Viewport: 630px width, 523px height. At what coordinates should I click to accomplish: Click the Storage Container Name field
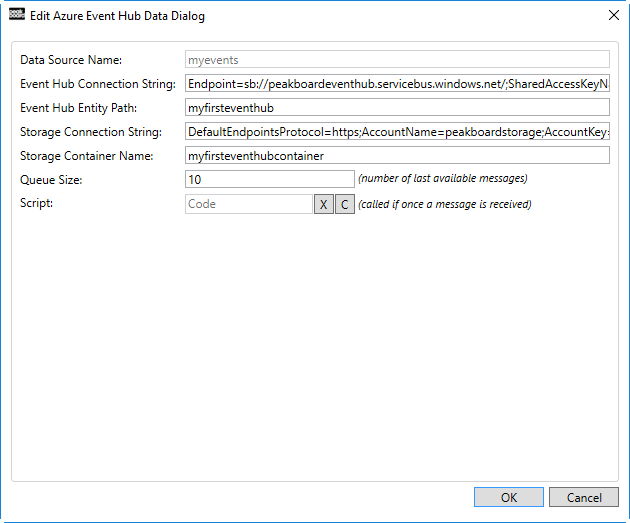(397, 155)
